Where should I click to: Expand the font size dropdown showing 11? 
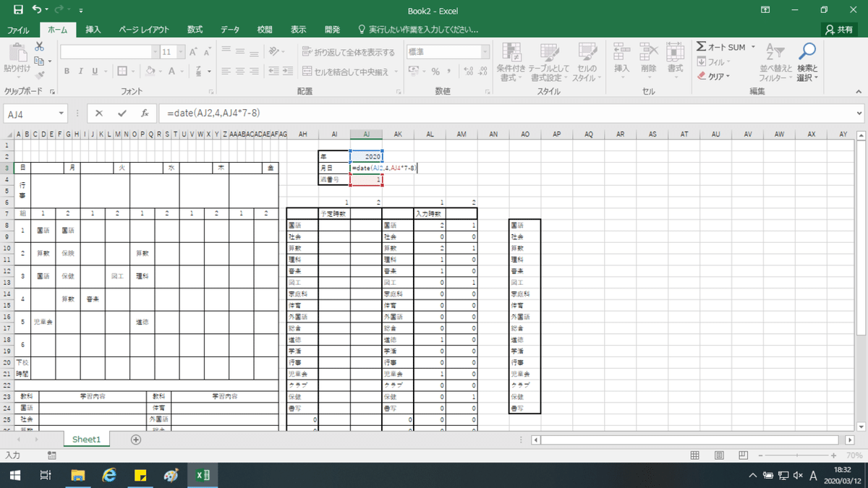pyautogui.click(x=179, y=52)
